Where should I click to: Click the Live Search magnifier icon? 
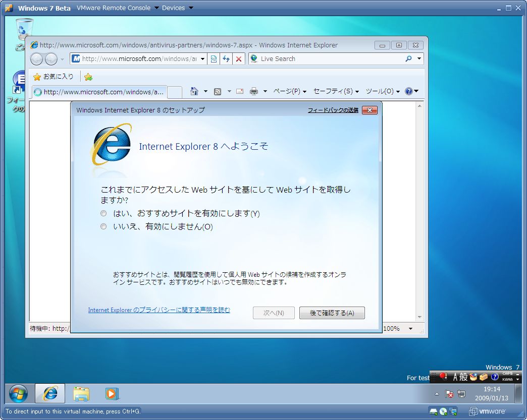pyautogui.click(x=408, y=59)
